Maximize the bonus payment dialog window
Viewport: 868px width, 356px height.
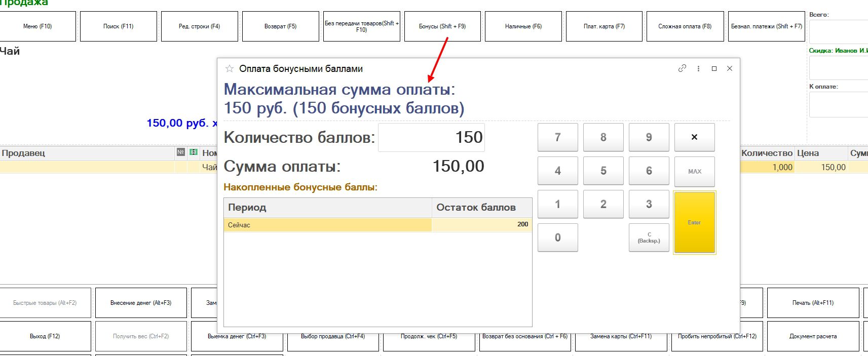[714, 68]
